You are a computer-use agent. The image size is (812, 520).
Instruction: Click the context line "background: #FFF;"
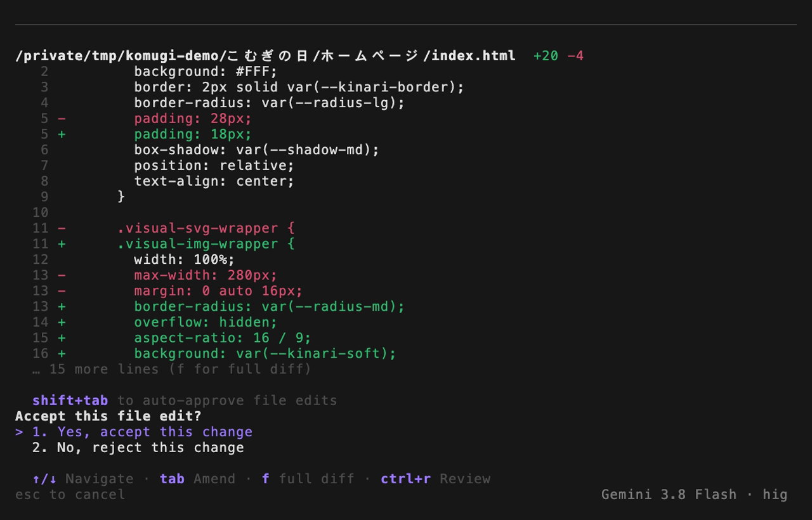pyautogui.click(x=206, y=72)
